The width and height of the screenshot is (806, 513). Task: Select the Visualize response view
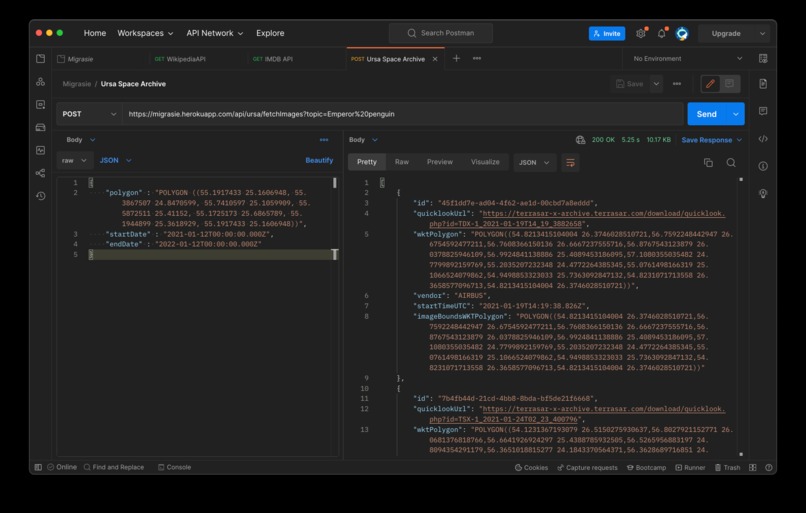click(x=485, y=162)
